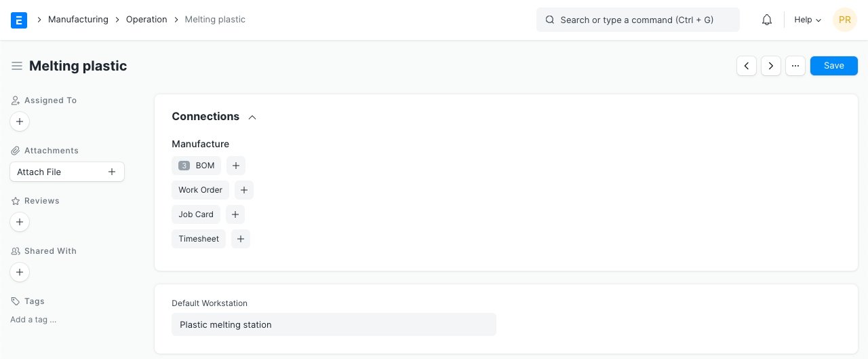868x359 pixels.
Task: Go to next document arrow
Action: [771, 66]
